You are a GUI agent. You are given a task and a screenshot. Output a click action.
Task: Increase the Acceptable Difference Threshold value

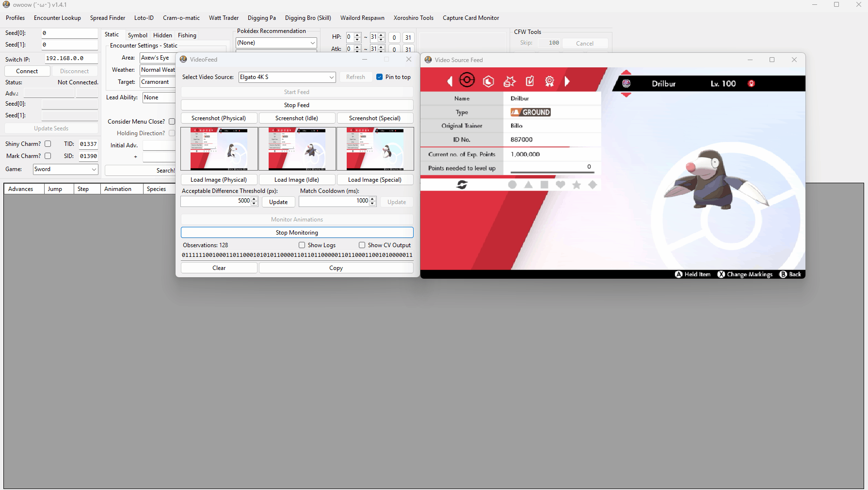click(254, 199)
